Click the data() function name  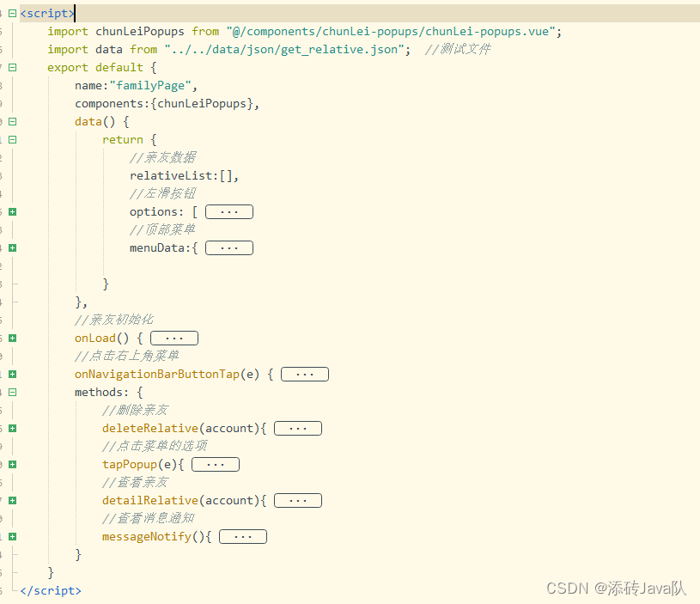[88, 121]
